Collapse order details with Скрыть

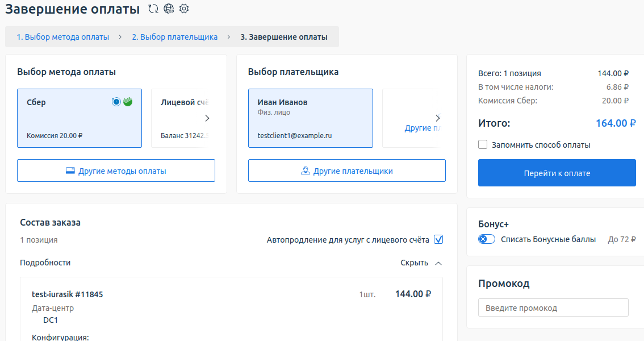tap(421, 263)
